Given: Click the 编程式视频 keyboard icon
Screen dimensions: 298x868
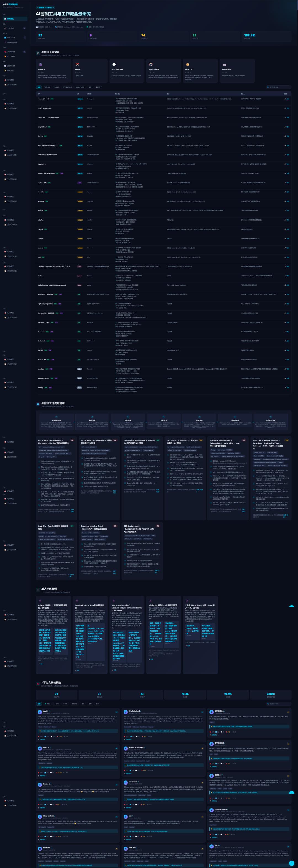Looking at the screenshot, I should pyautogui.click(x=224, y=64).
